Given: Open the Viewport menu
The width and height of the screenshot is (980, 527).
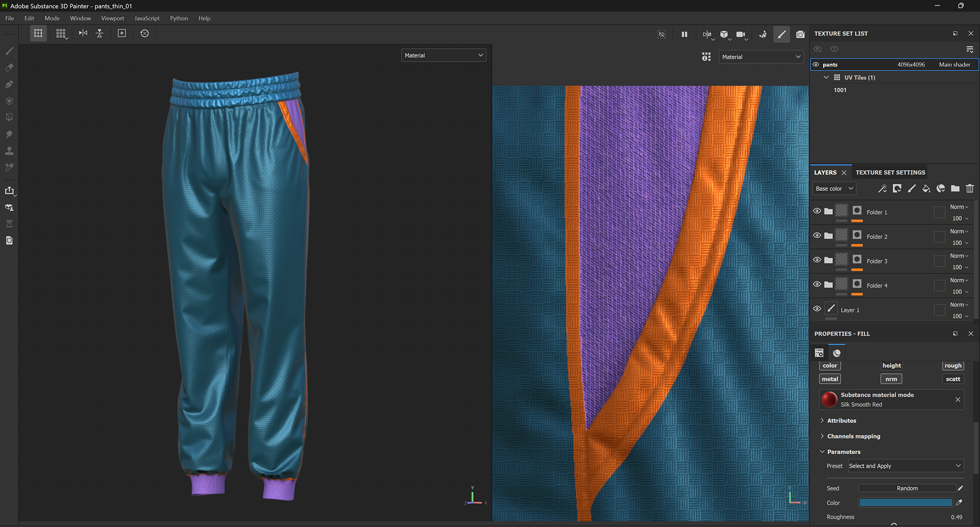Looking at the screenshot, I should click(x=112, y=18).
